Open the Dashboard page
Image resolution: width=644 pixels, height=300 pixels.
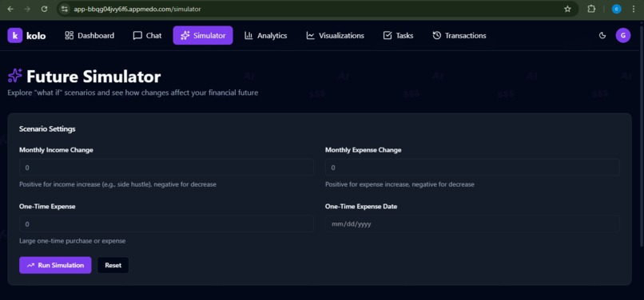tap(89, 35)
